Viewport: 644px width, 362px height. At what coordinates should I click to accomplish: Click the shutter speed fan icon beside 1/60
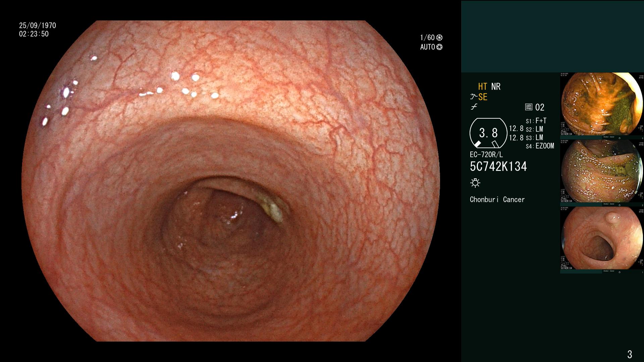tap(439, 38)
